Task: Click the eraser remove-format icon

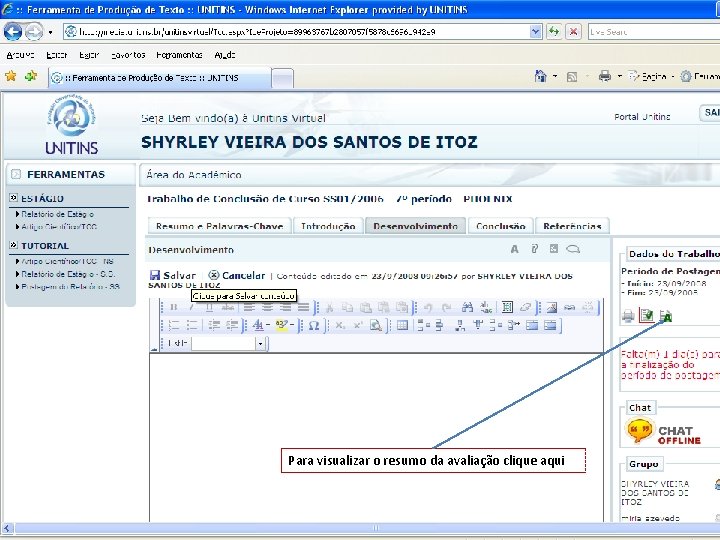Action: [525, 307]
